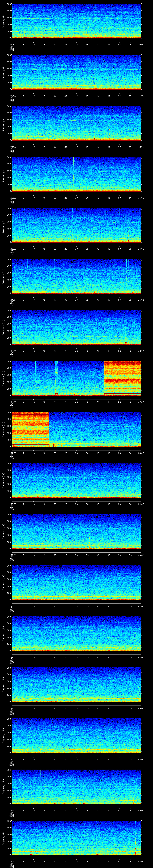153x868 pixels.
Task: Click the "24 May 2015" date under 1:29:00
Action: pos(12,48)
